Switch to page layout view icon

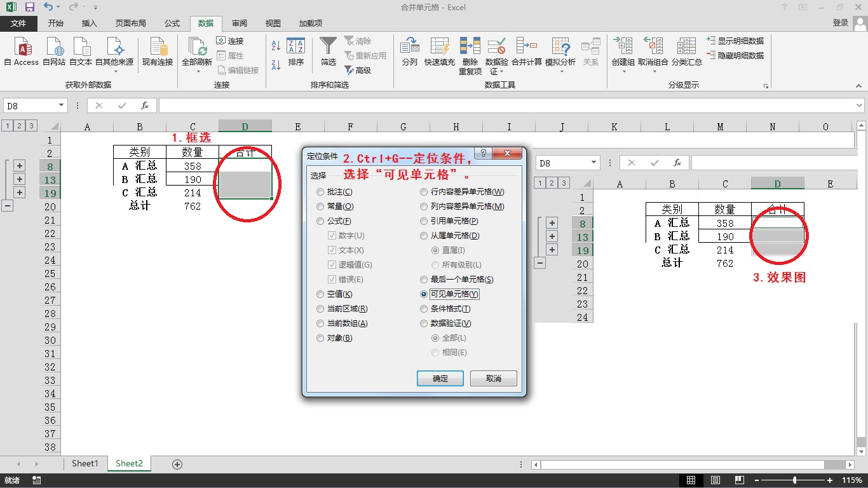pyautogui.click(x=715, y=480)
